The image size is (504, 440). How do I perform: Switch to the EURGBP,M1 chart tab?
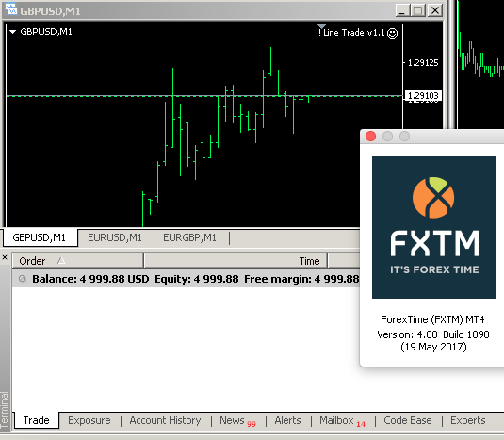[189, 237]
